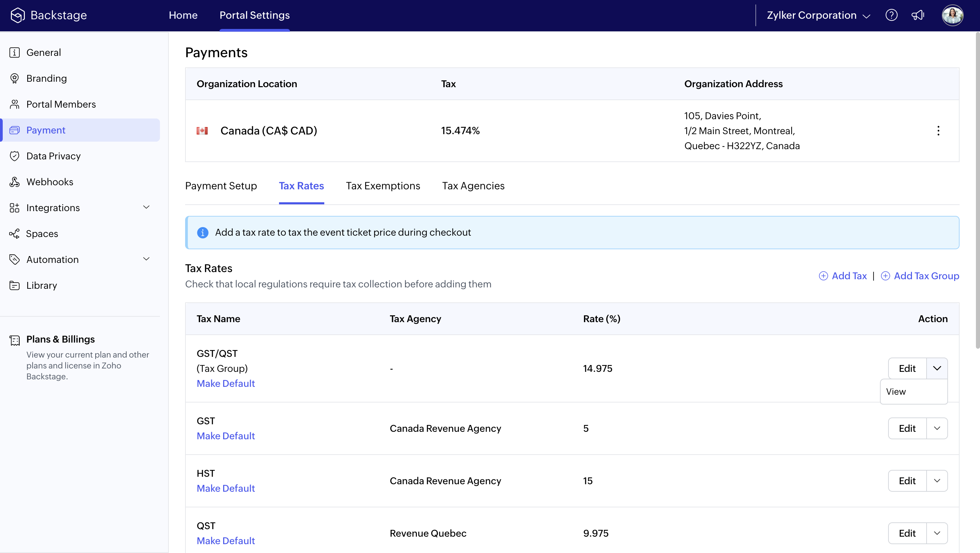The height and width of the screenshot is (553, 980).
Task: Open the help question mark icon
Action: pyautogui.click(x=892, y=15)
